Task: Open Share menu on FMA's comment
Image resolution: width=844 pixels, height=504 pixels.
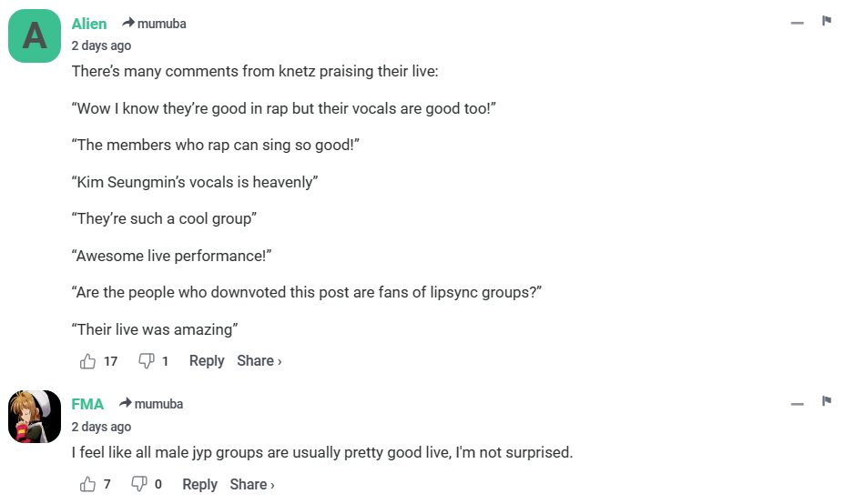Action: click(251, 484)
